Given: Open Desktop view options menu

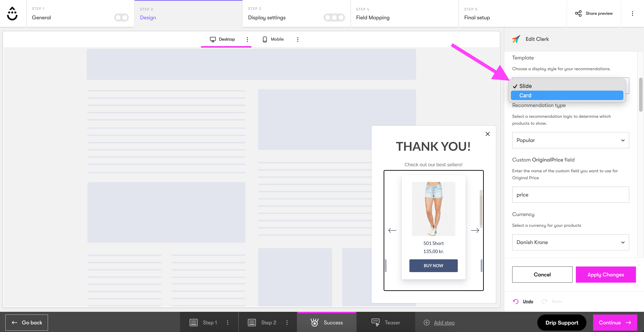Looking at the screenshot, I should tap(247, 39).
